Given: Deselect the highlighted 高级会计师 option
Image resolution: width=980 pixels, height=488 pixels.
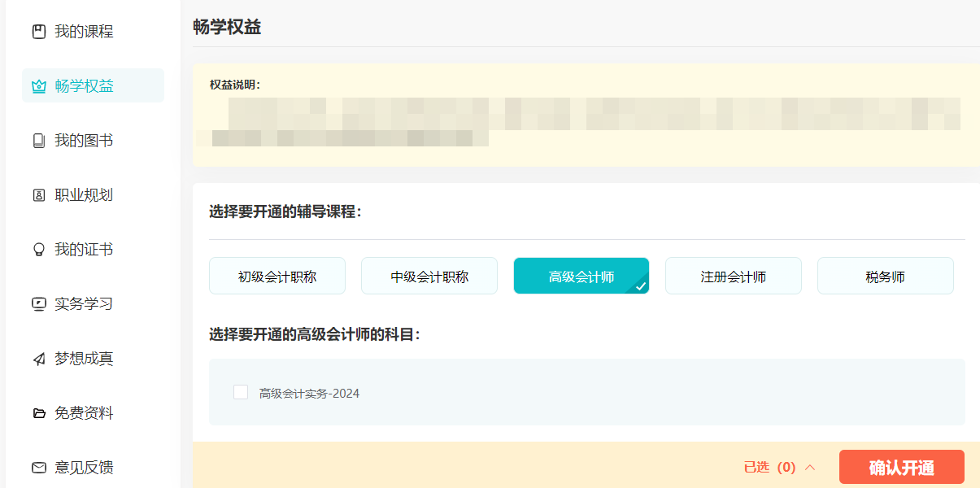Looking at the screenshot, I should coord(581,276).
